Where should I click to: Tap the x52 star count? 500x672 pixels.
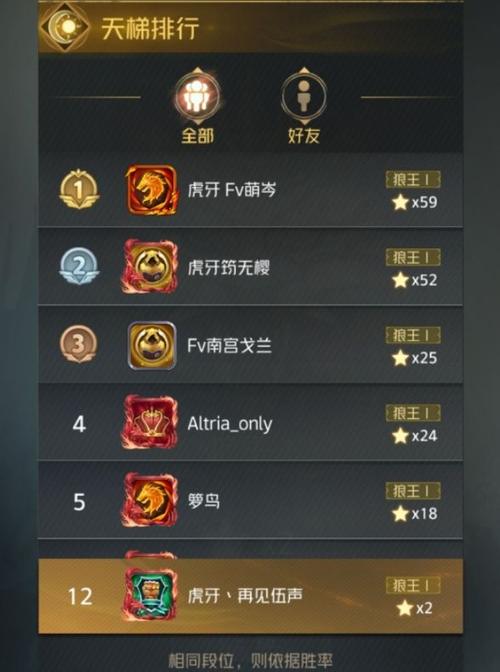[x=415, y=280]
